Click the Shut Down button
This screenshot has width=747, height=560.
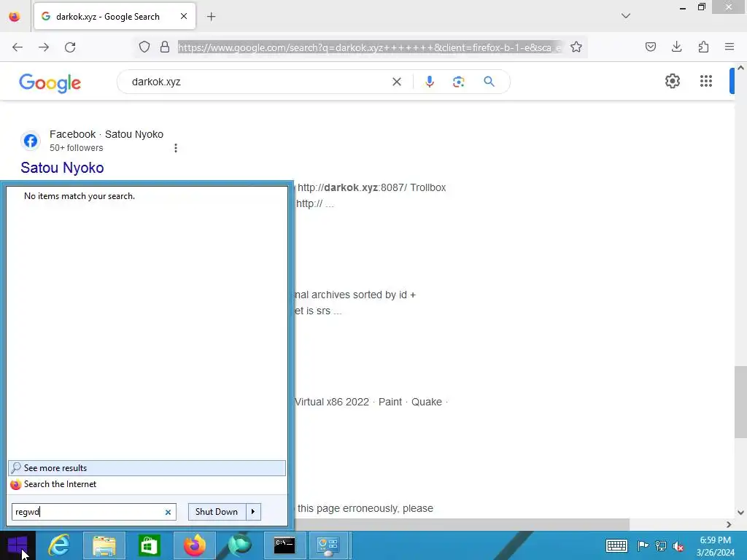click(x=217, y=512)
